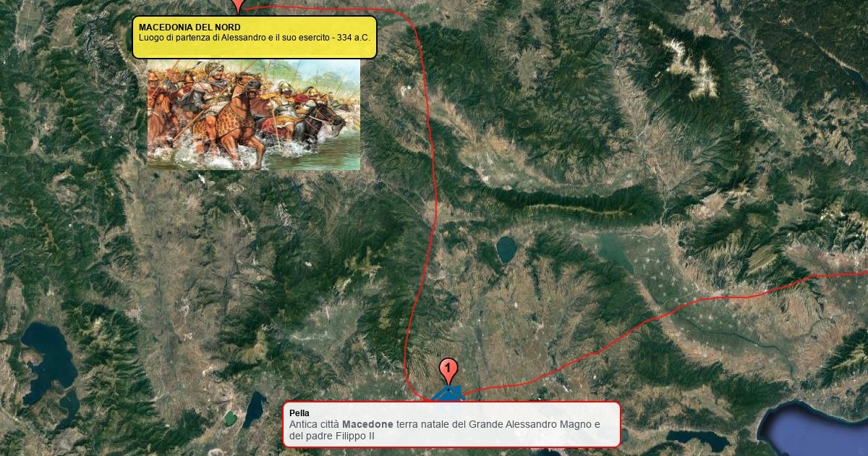Click the small green lake near bottom
The height and width of the screenshot is (456, 868).
(230, 418)
